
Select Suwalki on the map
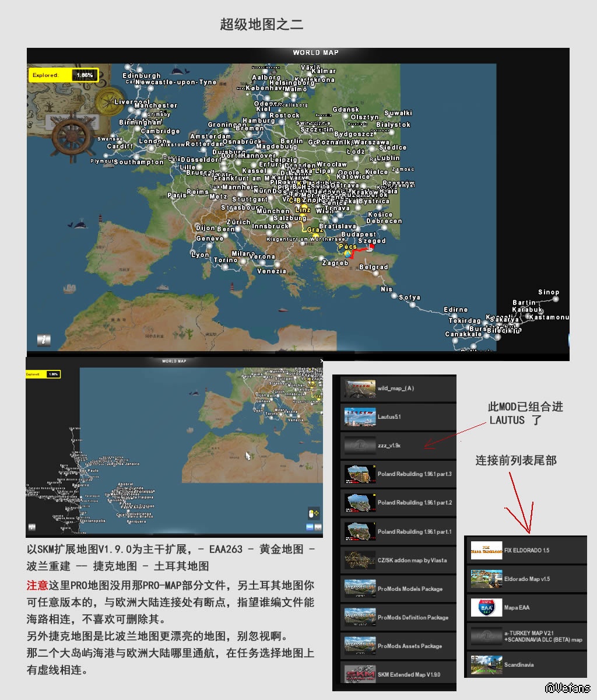(398, 113)
